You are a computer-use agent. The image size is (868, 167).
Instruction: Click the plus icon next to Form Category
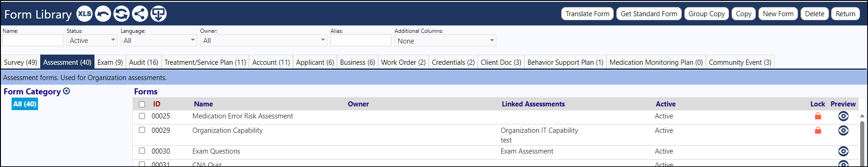[67, 91]
